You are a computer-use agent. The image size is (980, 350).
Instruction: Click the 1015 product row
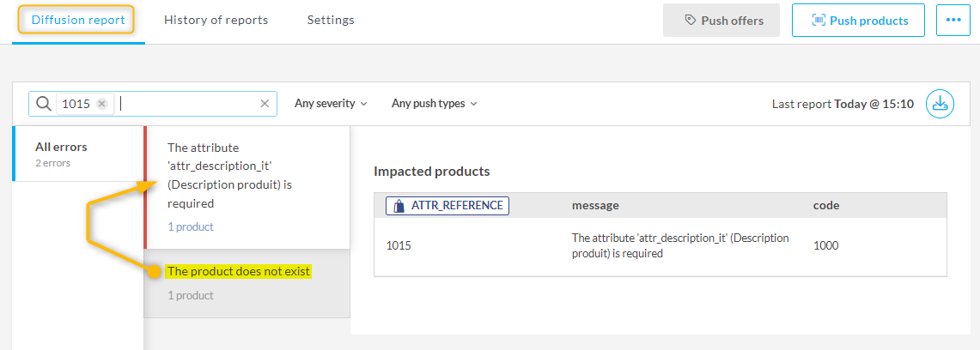tap(660, 245)
